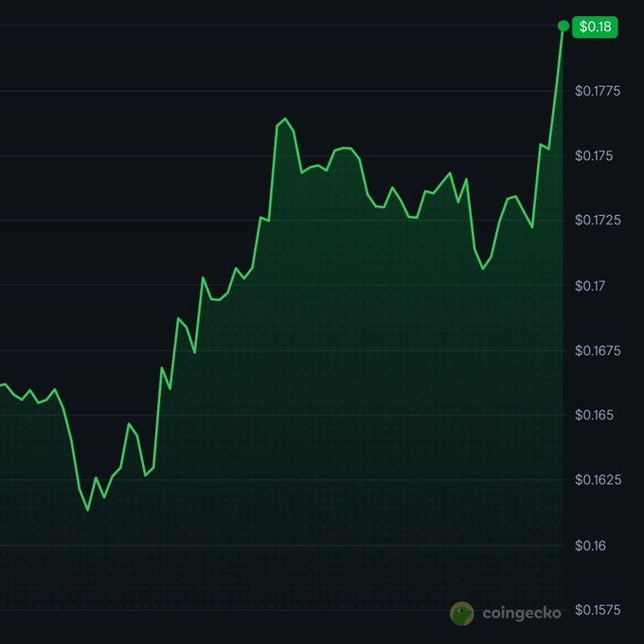Click the $0.1725 axis label
This screenshot has height=644, width=644.
tap(598, 220)
